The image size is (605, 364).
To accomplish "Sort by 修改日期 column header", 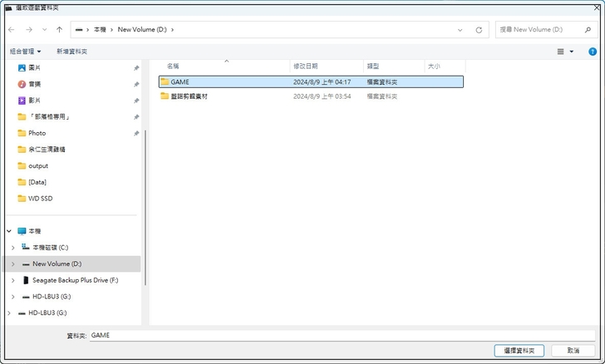I will pos(306,66).
